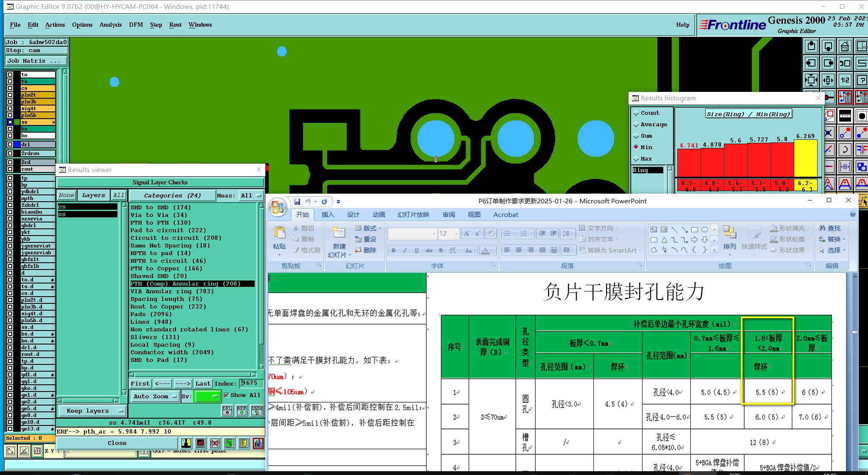Toggle the Show All checkbox

click(227, 395)
